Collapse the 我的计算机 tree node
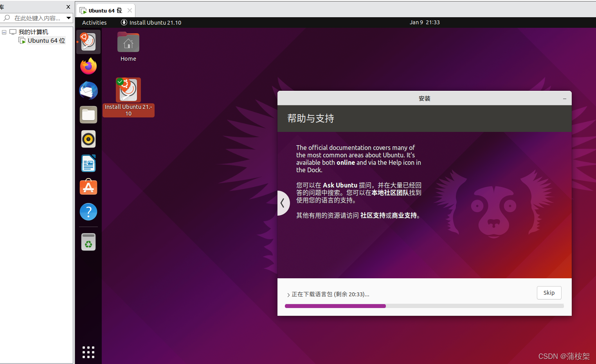Screen dimensions: 596x364 (4, 32)
